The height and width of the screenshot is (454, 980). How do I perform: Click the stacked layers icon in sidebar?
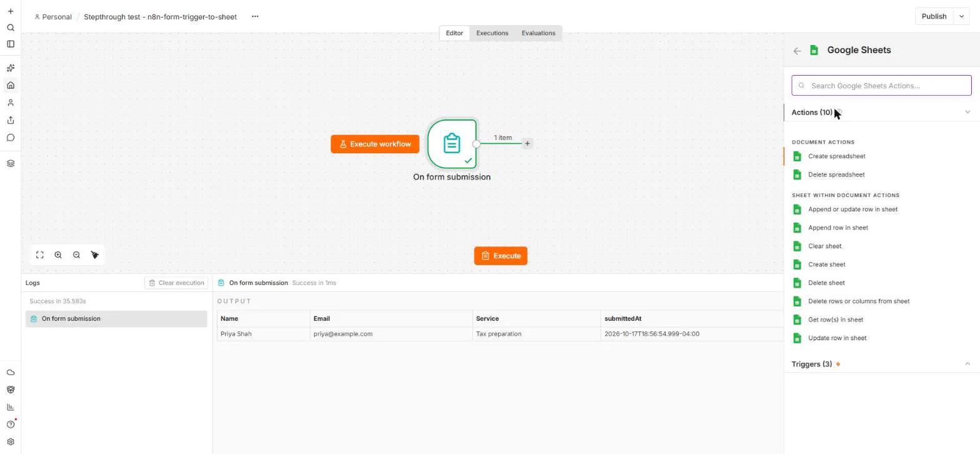click(x=11, y=163)
